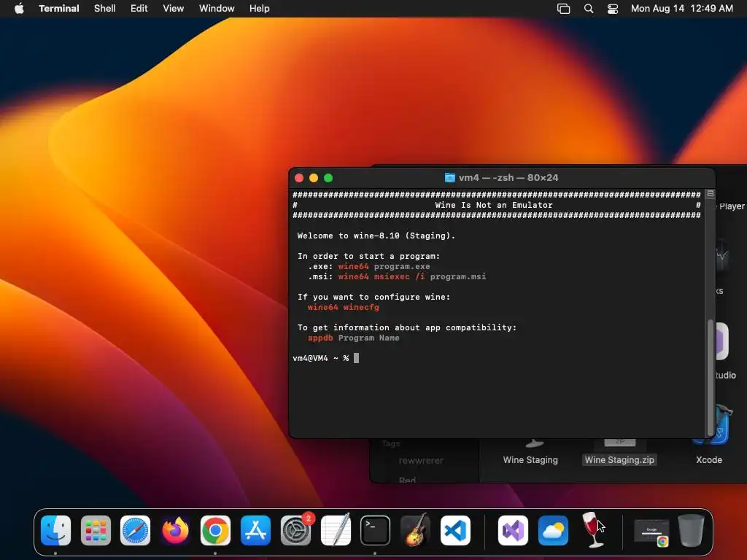Viewport: 747px width, 560px height.
Task: Click 'appdb Program Name' line in Terminal
Action: (354, 338)
